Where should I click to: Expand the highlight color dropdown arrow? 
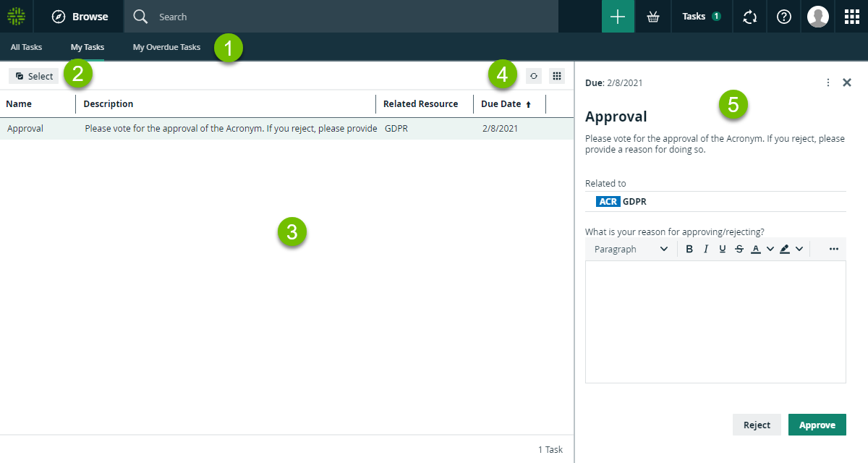799,249
